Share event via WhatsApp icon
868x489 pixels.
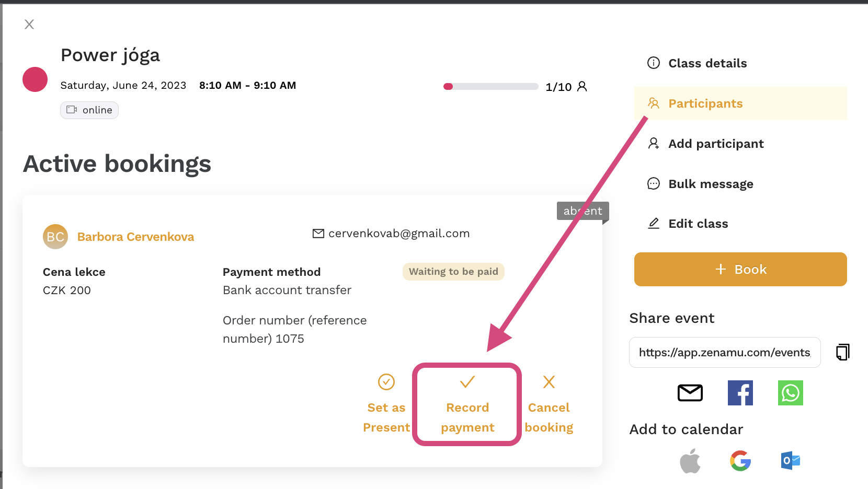pyautogui.click(x=791, y=393)
